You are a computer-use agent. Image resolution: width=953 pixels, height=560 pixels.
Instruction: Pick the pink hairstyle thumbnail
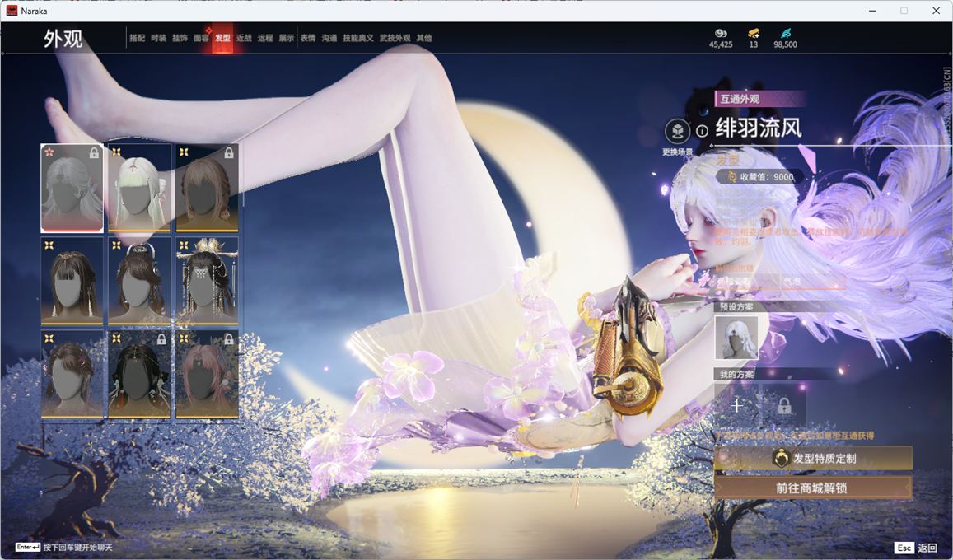click(207, 375)
